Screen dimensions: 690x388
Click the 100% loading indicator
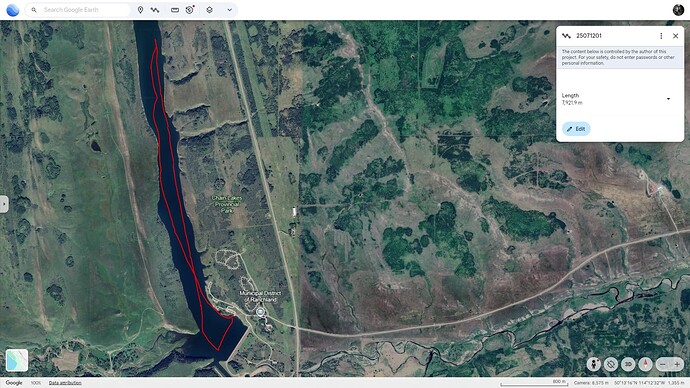36,383
